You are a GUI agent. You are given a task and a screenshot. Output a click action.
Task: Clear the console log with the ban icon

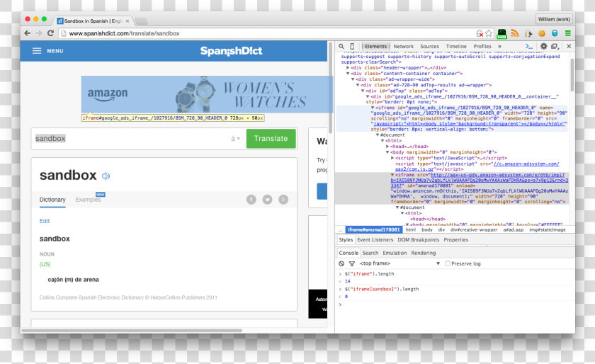pos(341,263)
